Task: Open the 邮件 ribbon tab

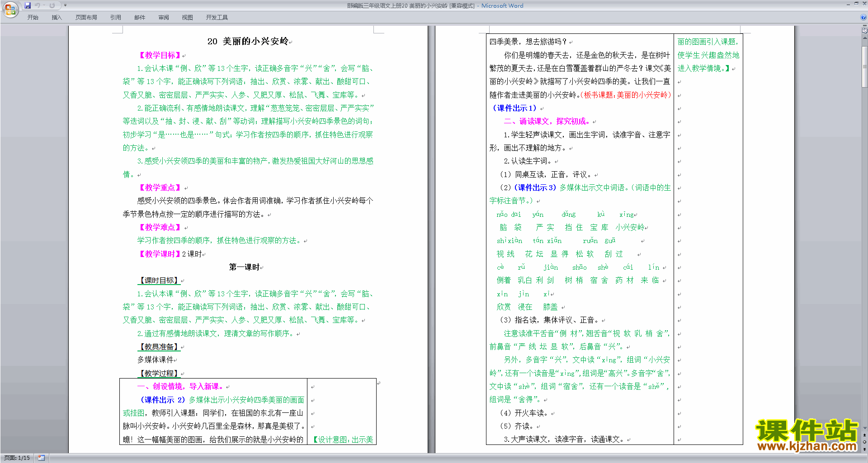Action: [x=140, y=18]
